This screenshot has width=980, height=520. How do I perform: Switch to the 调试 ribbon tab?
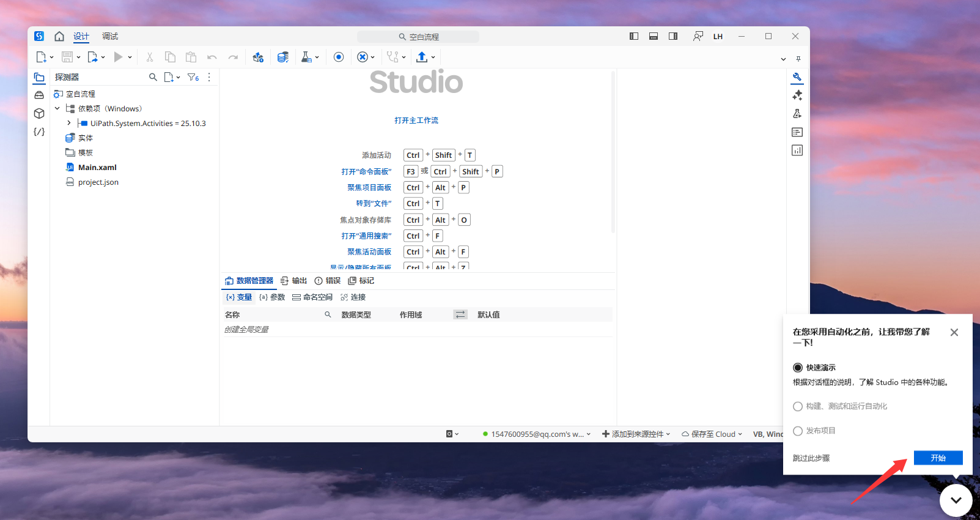click(x=110, y=37)
